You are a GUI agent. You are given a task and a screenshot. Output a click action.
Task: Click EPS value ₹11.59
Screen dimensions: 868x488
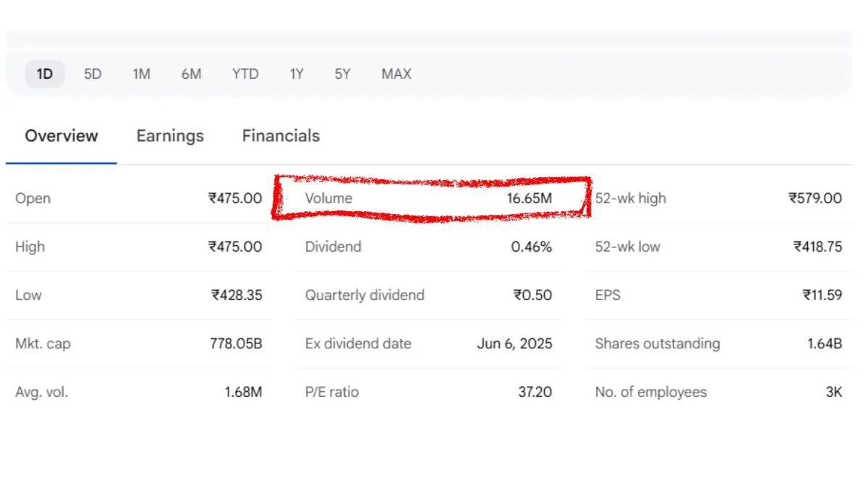(x=822, y=295)
